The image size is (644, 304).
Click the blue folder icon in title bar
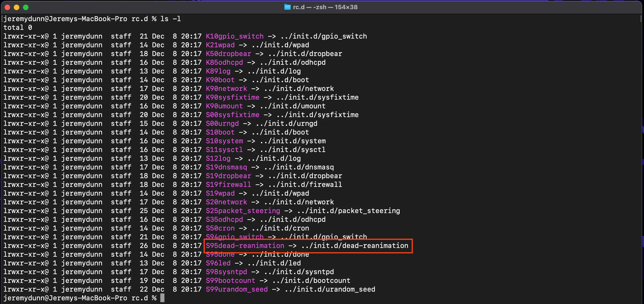(x=287, y=7)
